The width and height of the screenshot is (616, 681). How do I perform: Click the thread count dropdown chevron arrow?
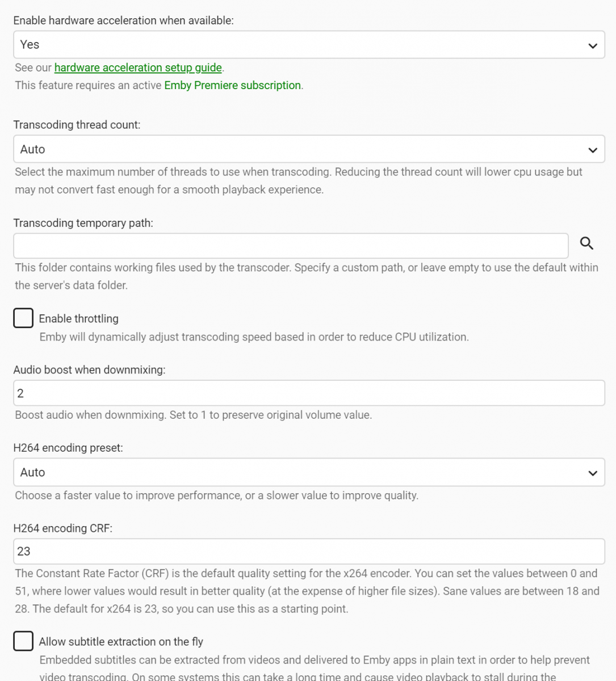[593, 150]
